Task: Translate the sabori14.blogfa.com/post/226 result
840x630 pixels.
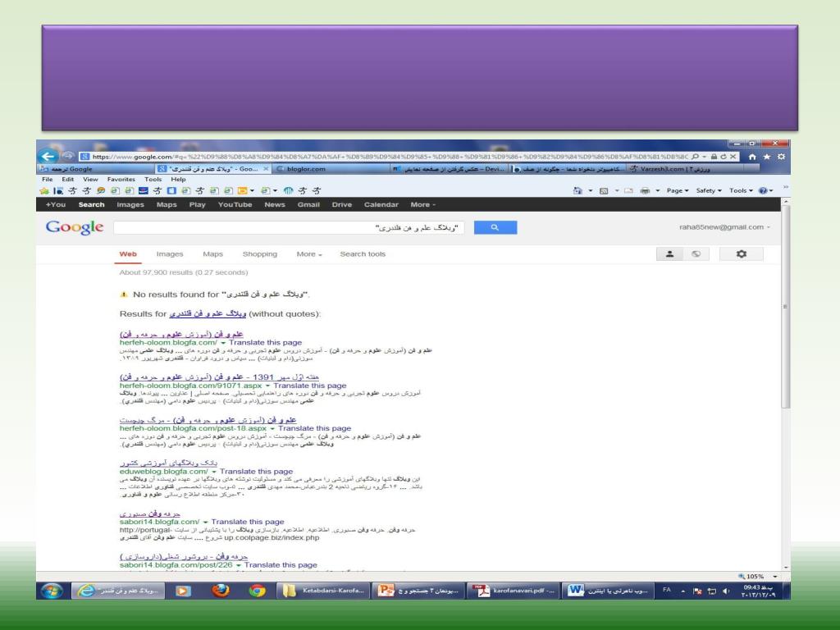Action: [x=281, y=565]
